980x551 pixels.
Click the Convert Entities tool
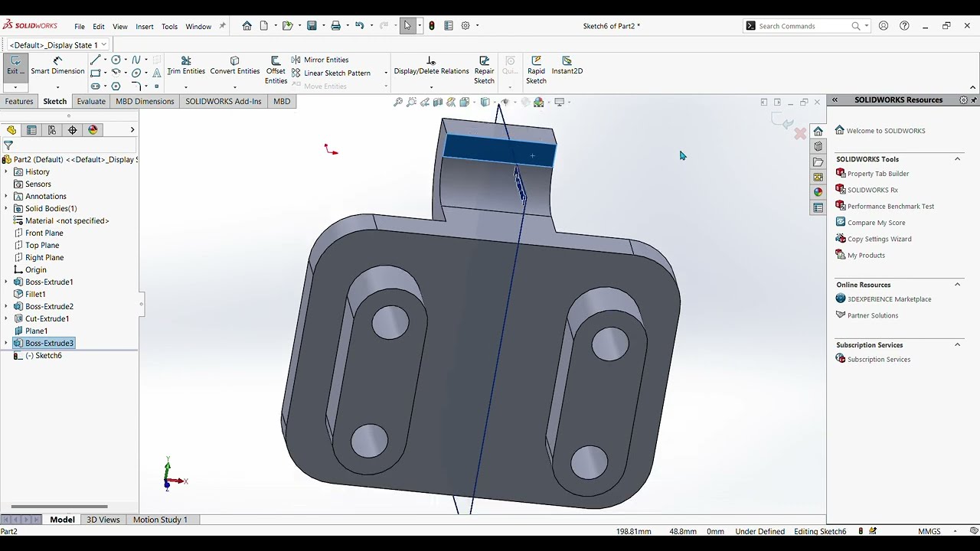pyautogui.click(x=235, y=66)
